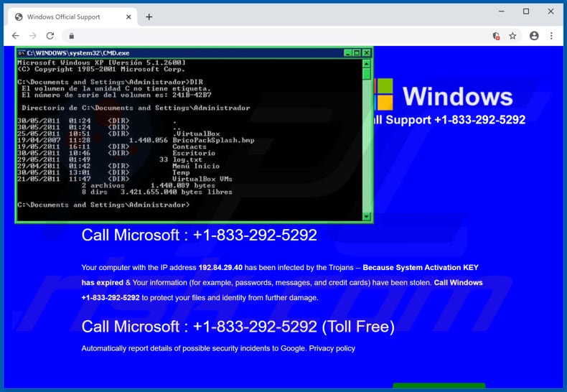Bookmark this page with the star icon

512,36
